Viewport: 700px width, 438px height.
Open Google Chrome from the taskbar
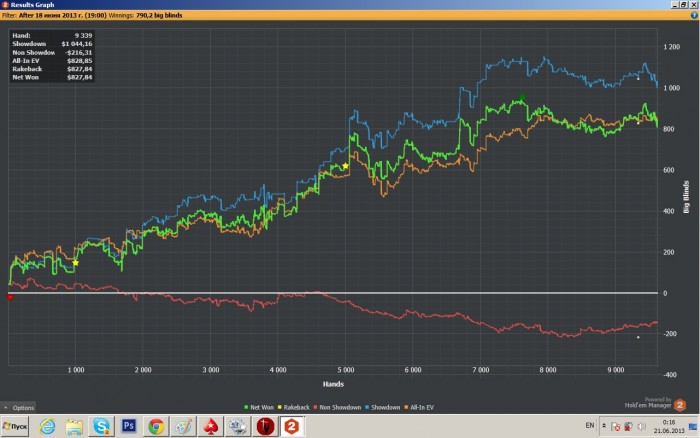156,427
